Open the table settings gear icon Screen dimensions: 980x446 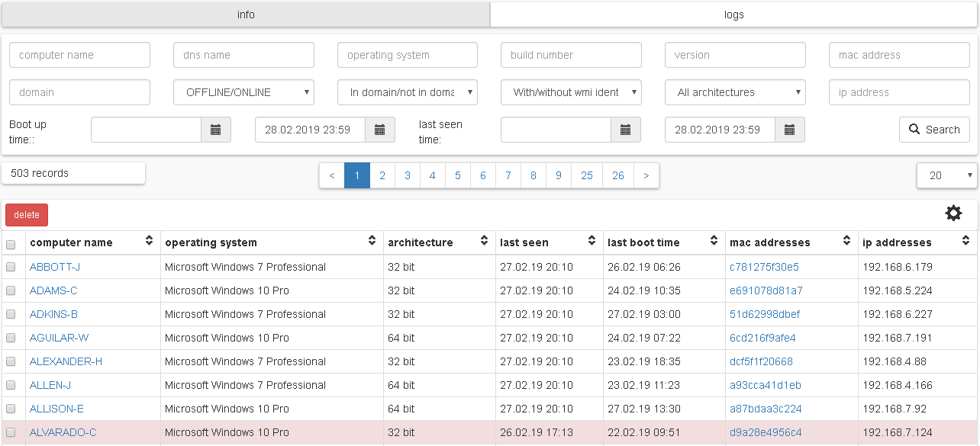[x=953, y=213]
